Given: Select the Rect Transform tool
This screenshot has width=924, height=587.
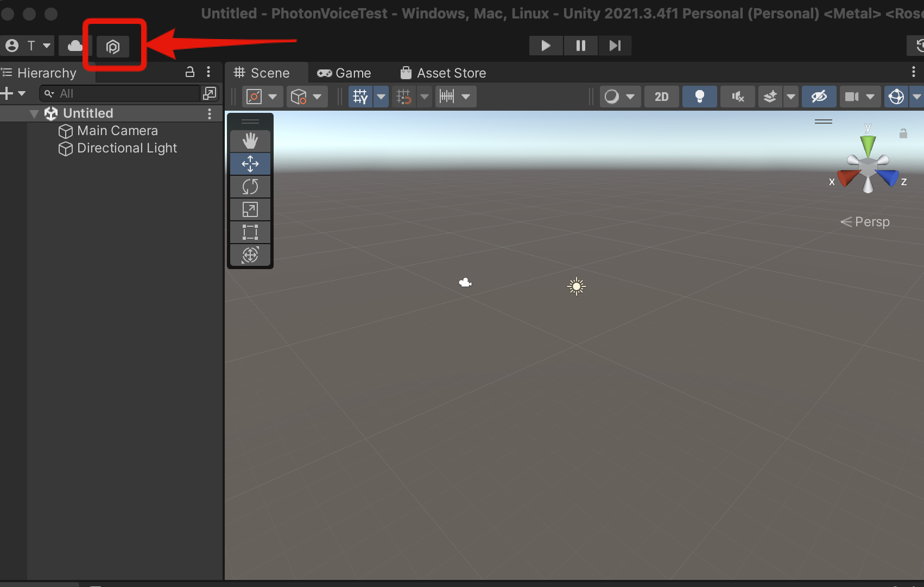Looking at the screenshot, I should tap(250, 232).
